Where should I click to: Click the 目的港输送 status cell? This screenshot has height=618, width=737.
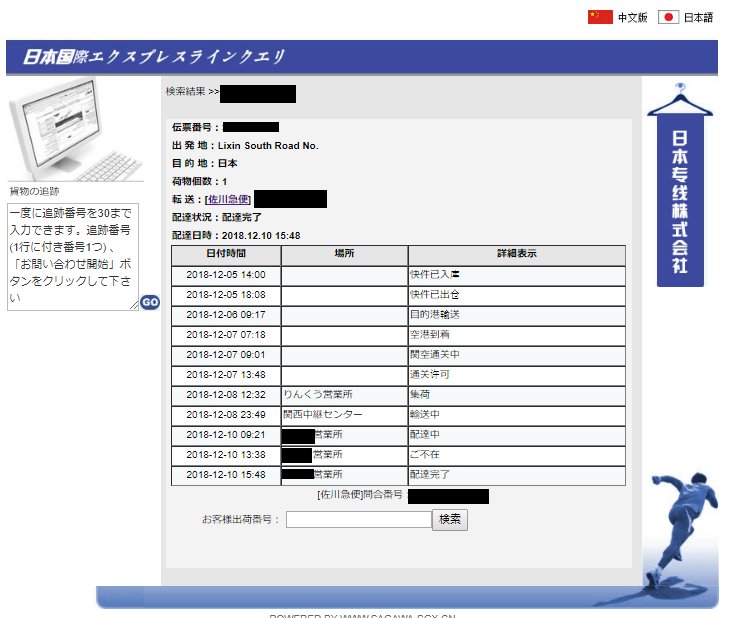[517, 315]
